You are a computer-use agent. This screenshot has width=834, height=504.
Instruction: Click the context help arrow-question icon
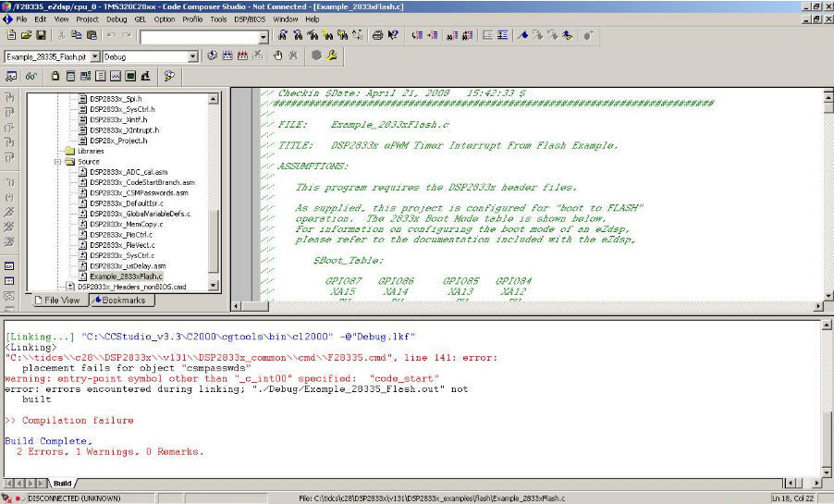pyautogui.click(x=393, y=35)
